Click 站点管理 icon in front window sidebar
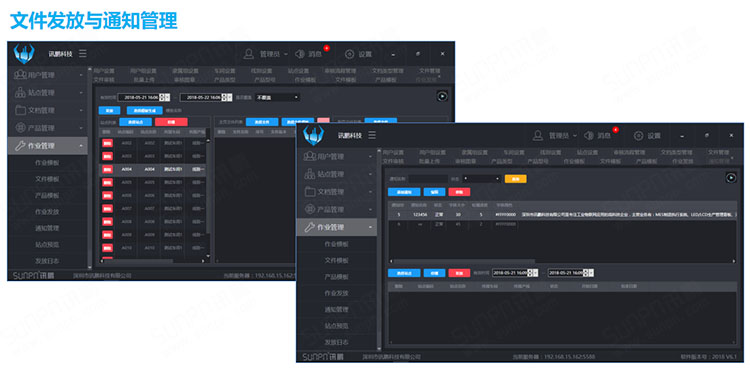 pyautogui.click(x=310, y=174)
